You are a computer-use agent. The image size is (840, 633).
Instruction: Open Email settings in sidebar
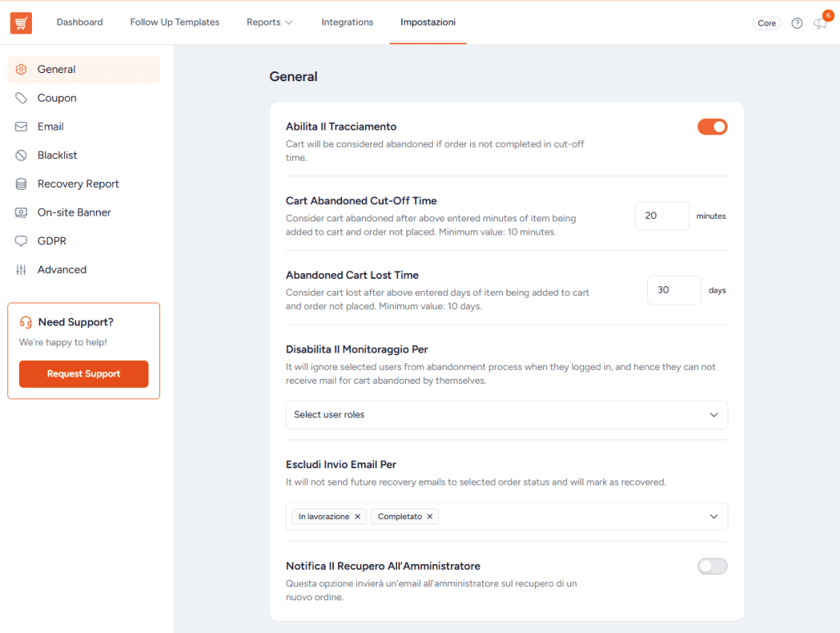[84, 126]
